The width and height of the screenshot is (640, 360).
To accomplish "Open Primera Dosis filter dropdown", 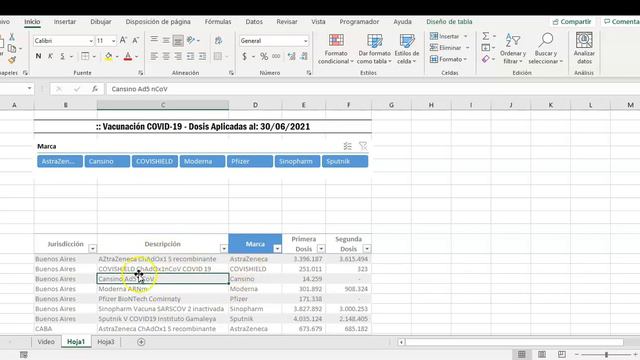I will point(321,249).
